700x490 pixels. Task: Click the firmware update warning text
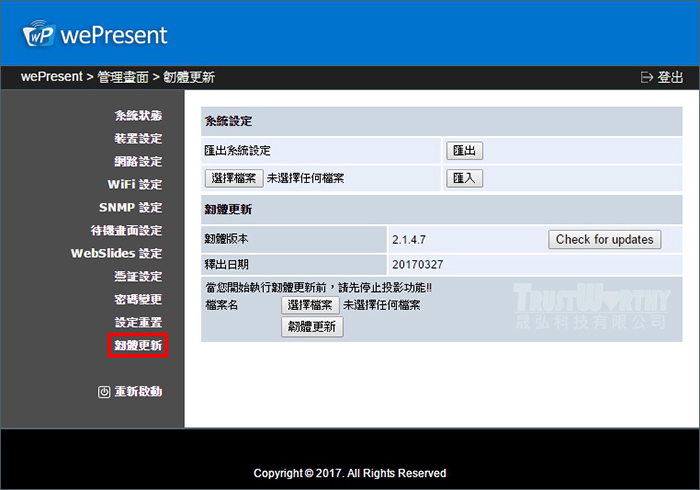coord(318,287)
